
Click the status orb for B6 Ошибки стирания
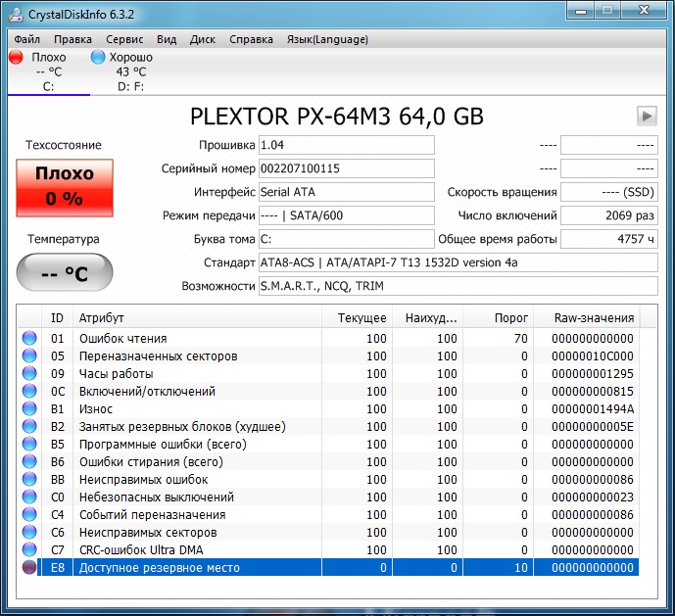29,461
